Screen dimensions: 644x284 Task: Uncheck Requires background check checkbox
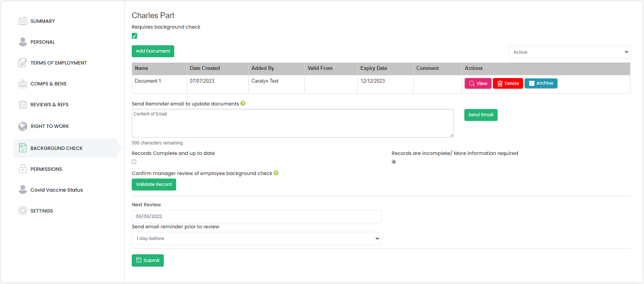[134, 36]
